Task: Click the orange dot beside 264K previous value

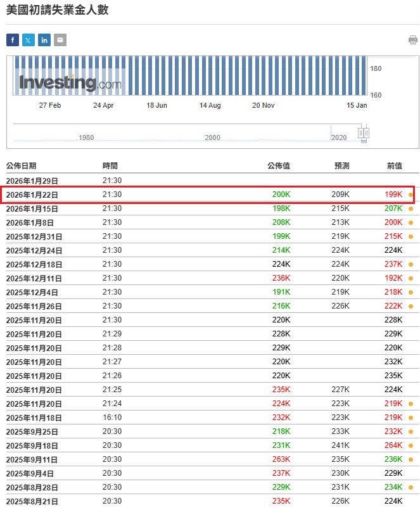Action: (410, 445)
